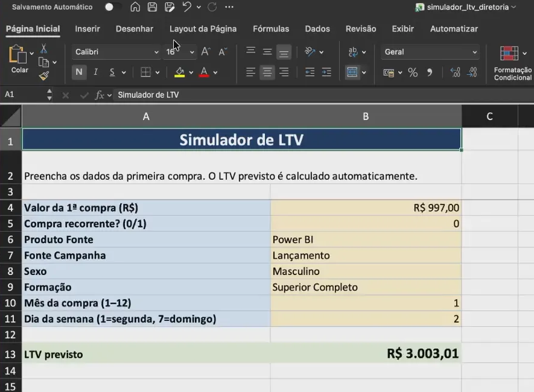Open the Revisão ribbon tab
The width and height of the screenshot is (534, 392).
(x=361, y=29)
